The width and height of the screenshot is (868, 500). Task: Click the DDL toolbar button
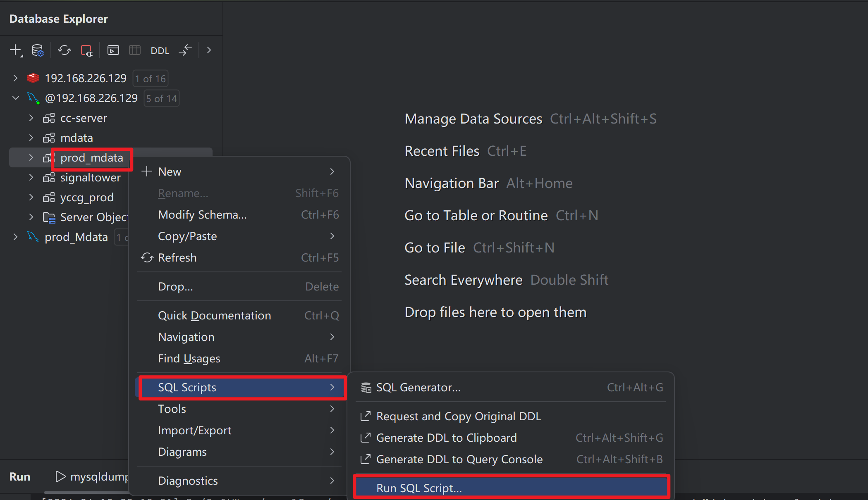[160, 51]
